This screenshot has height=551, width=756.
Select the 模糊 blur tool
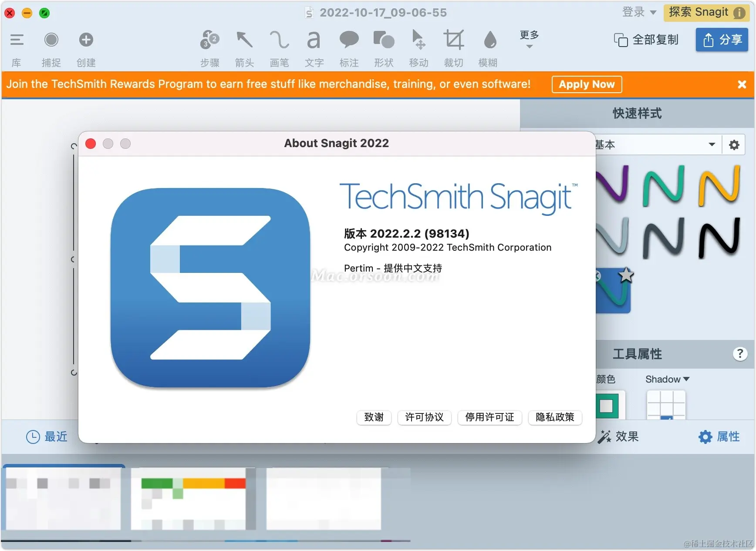[x=490, y=40]
